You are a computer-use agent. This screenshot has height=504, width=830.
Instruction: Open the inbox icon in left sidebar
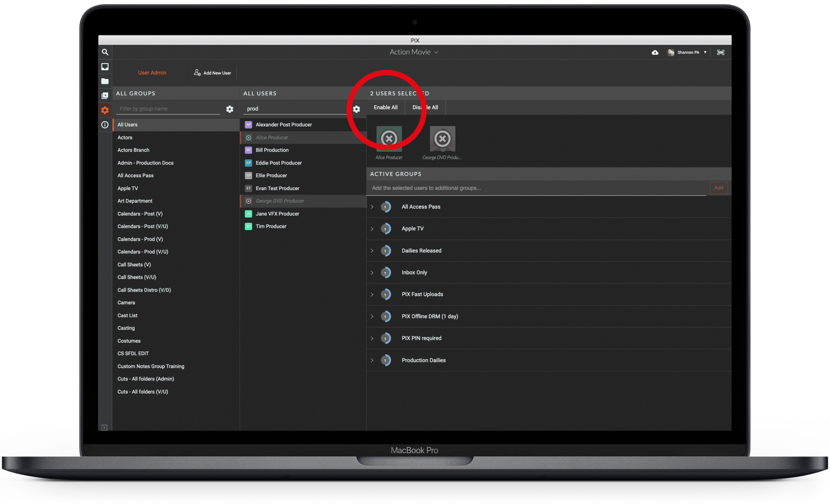tap(105, 67)
